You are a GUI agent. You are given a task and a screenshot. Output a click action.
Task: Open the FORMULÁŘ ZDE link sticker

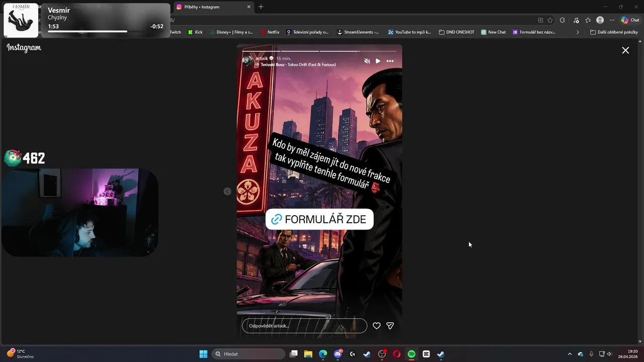[319, 219]
